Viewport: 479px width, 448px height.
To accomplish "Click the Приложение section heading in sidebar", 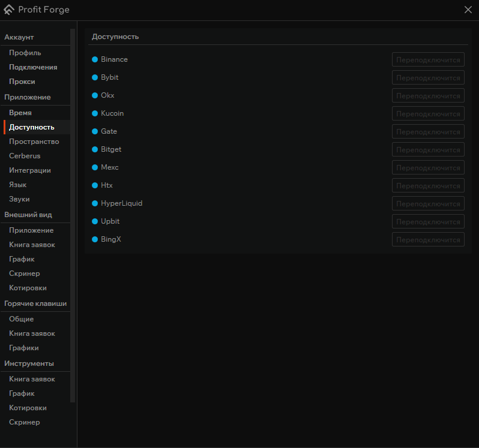I will (28, 97).
